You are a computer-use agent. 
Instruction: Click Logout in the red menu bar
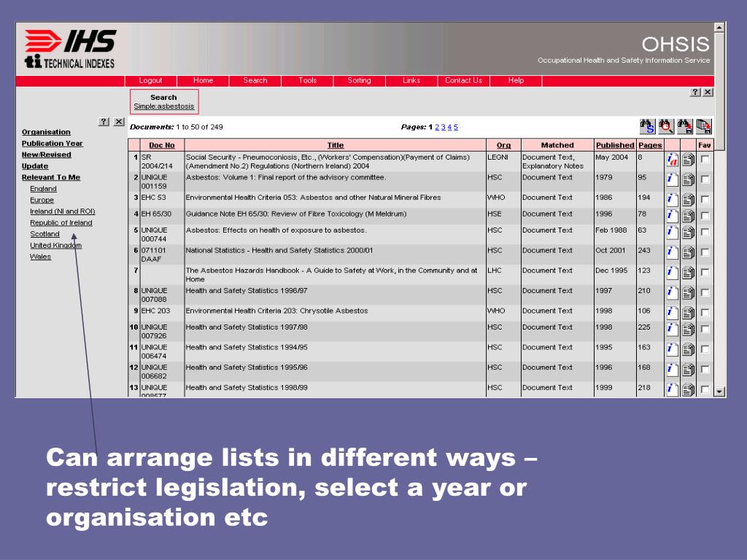[150, 80]
